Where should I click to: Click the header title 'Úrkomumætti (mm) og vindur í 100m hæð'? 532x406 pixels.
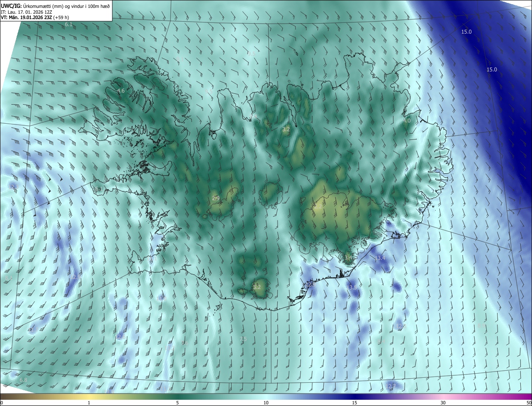(x=66, y=6)
